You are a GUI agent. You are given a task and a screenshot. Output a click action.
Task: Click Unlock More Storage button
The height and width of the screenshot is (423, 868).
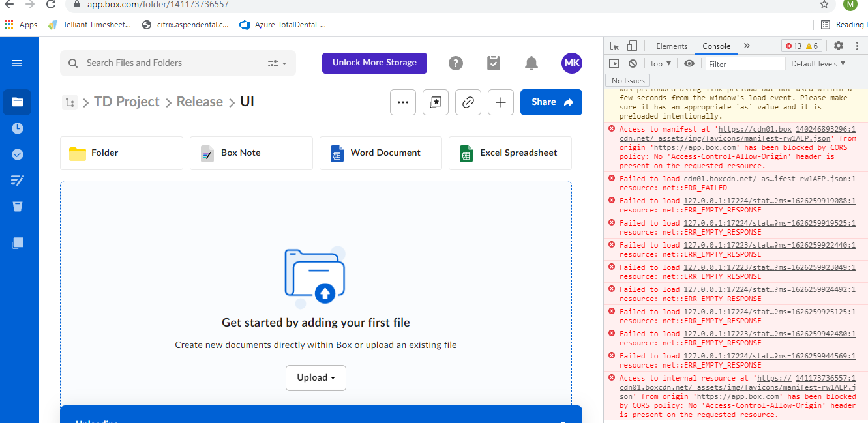(x=374, y=63)
